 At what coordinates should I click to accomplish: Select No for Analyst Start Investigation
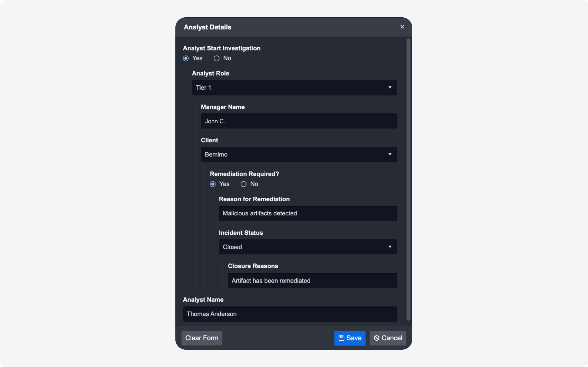coord(217,58)
